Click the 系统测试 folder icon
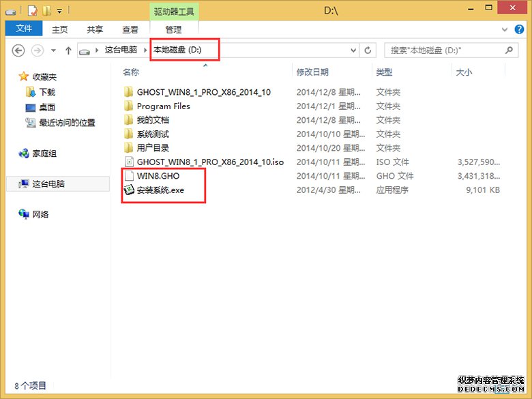532x399 pixels. pos(129,134)
